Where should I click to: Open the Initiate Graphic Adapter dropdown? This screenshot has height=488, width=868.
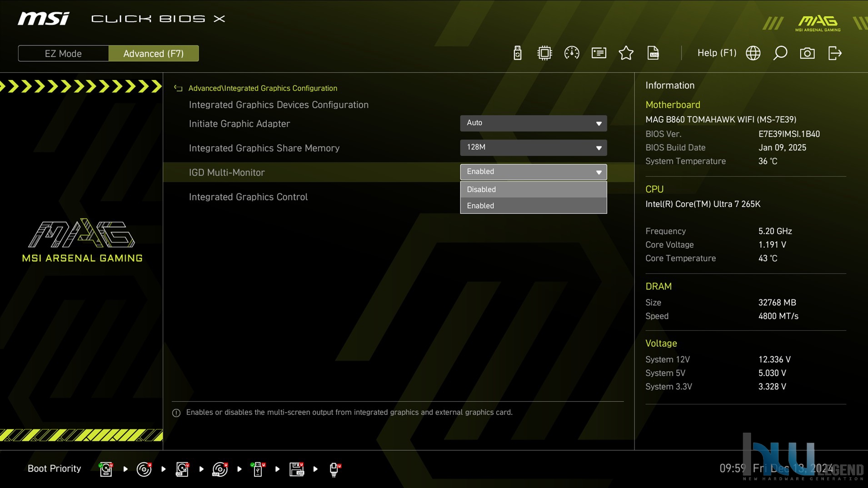(x=533, y=123)
